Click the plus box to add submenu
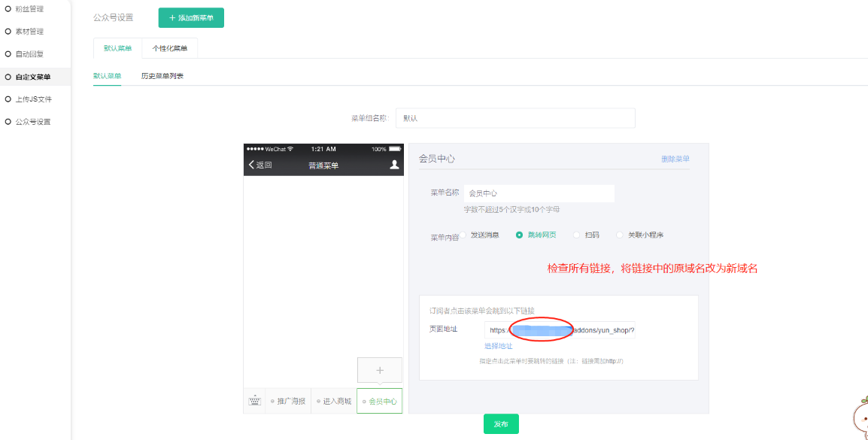Screen dimensions: 868x440 (x=379, y=370)
